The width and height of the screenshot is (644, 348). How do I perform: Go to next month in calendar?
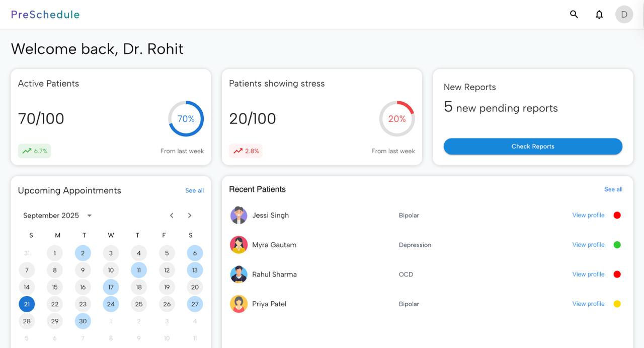190,216
